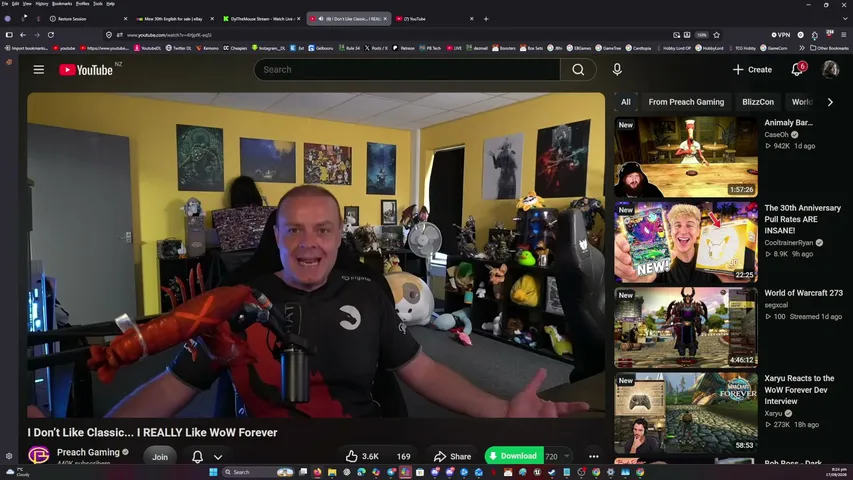
Task: Open the 58:53 Xaryu interview thumbnail
Action: (x=686, y=413)
